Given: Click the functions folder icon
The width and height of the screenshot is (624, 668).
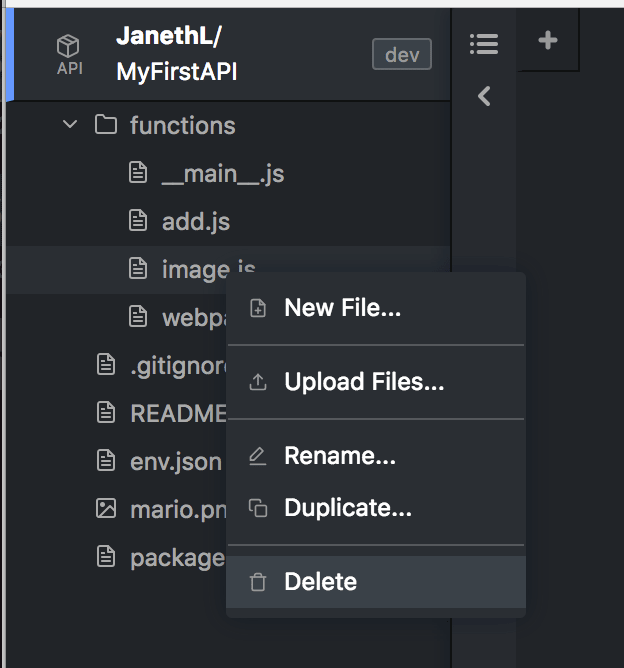Looking at the screenshot, I should [106, 125].
